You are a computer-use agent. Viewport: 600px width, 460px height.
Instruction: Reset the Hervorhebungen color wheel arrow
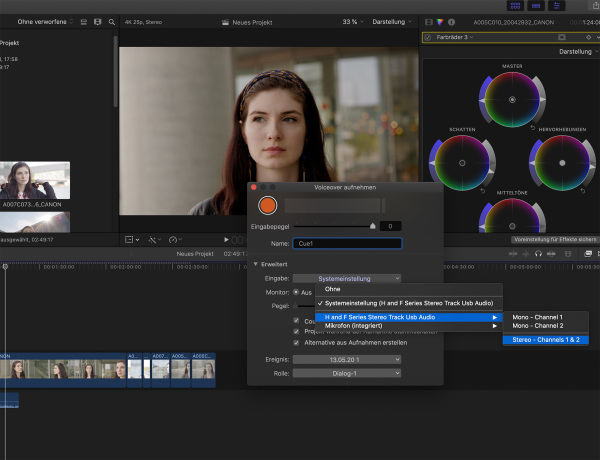[x=582, y=191]
